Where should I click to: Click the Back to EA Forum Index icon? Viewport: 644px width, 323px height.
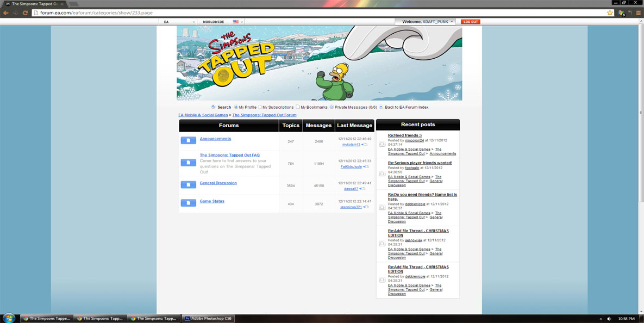381,107
